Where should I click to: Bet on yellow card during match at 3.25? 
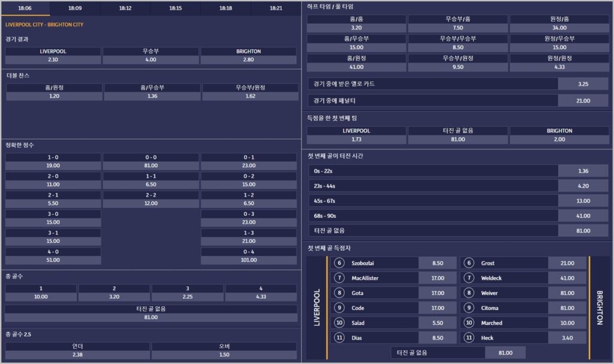[458, 84]
